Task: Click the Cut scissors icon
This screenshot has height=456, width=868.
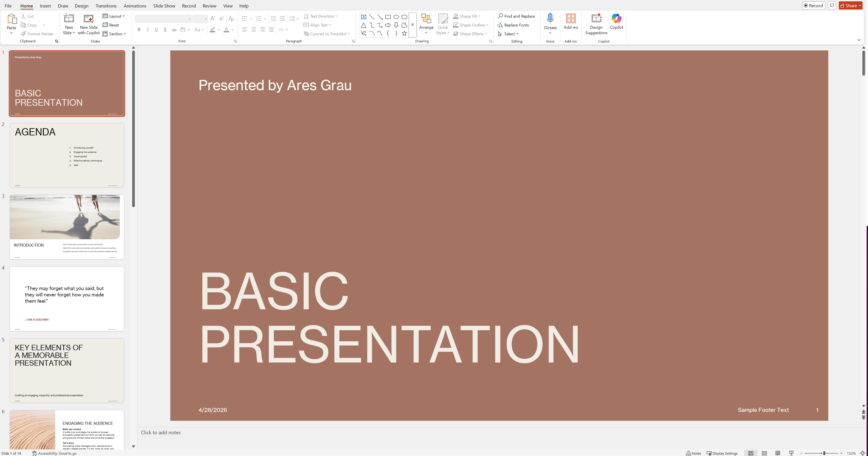Action: (24, 16)
